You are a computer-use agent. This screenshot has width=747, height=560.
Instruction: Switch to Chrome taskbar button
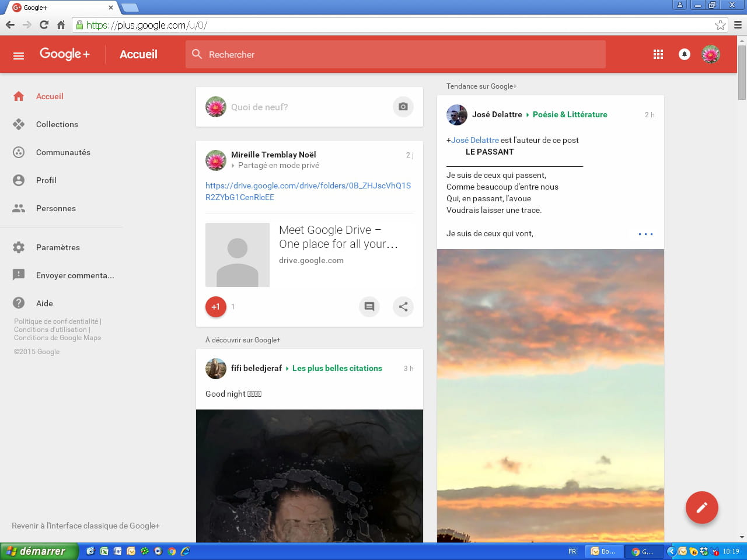[x=645, y=551]
